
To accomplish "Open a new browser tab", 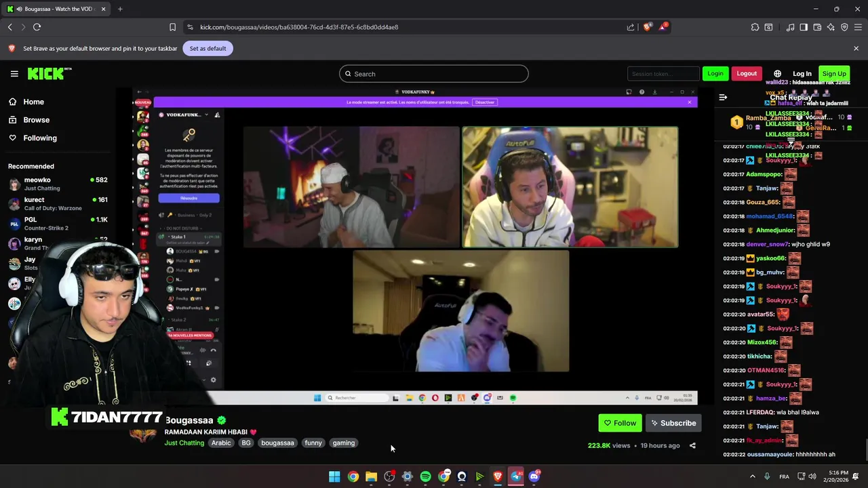I will click(120, 9).
